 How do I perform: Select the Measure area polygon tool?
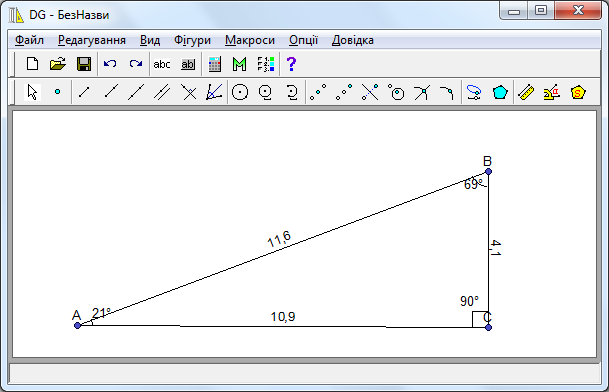pos(578,92)
